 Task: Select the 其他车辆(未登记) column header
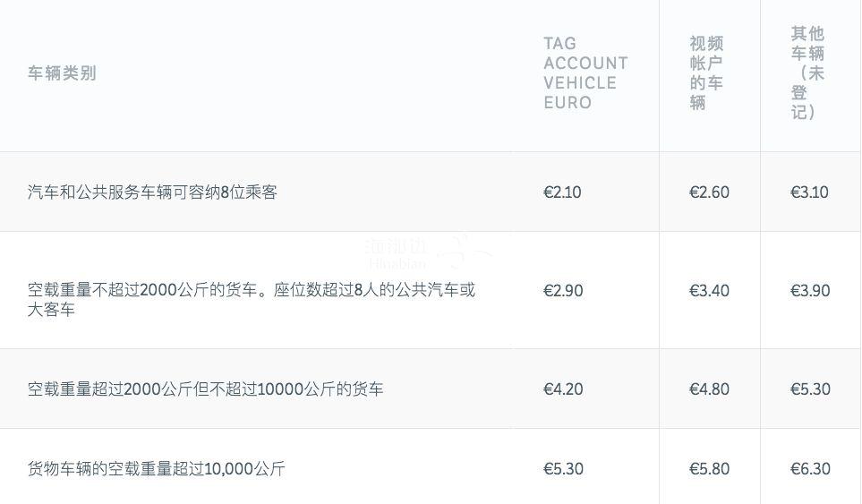[x=807, y=73]
